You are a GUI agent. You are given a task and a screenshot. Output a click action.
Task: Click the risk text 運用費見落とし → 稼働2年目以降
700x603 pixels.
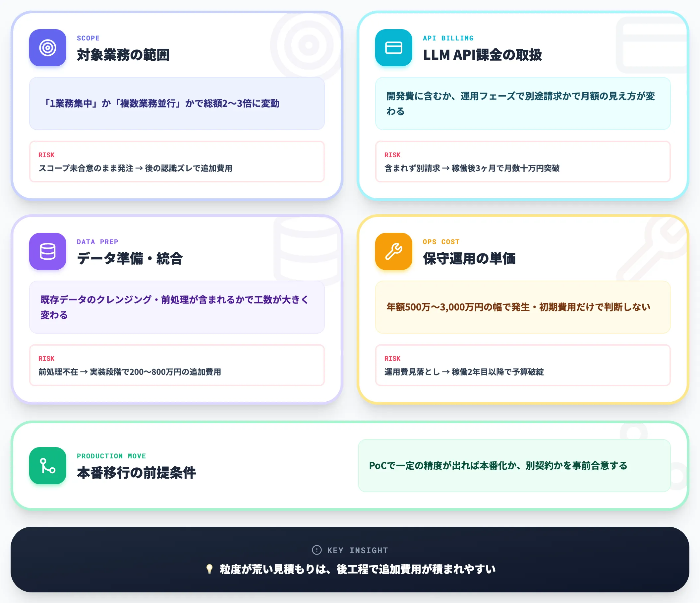(x=464, y=372)
